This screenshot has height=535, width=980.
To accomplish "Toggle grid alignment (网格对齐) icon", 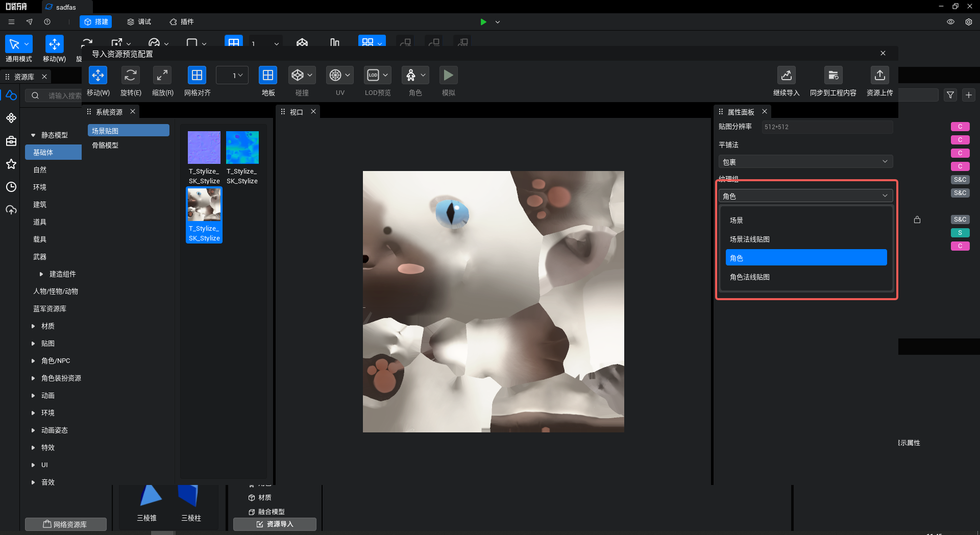I will coord(197,76).
